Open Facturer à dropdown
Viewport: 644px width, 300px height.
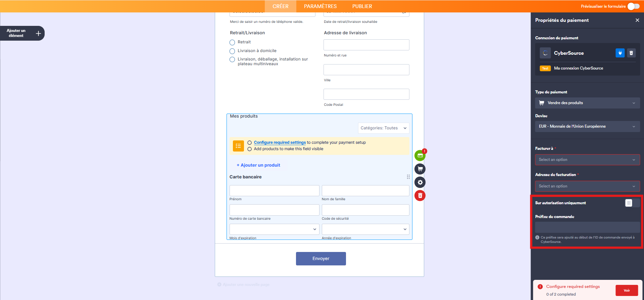tap(587, 160)
